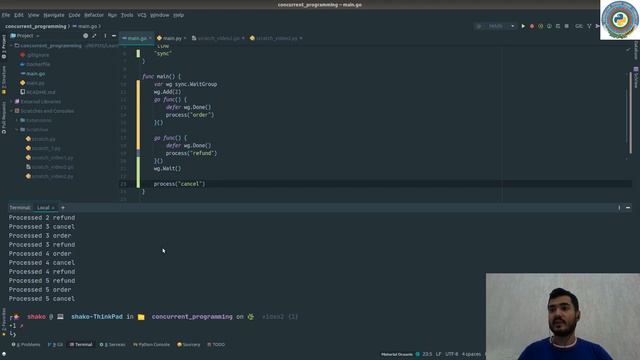Open the TODO tool window

click(x=216, y=344)
